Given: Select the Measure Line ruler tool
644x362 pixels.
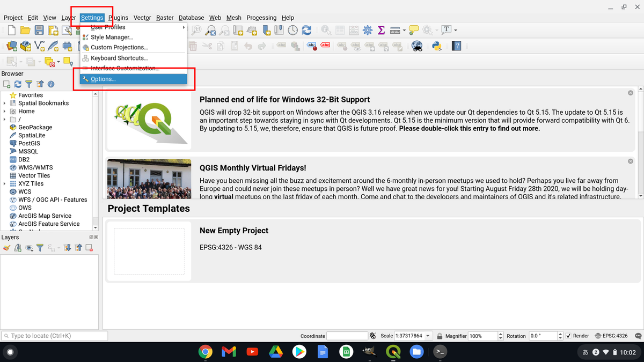Looking at the screenshot, I should coord(395,31).
